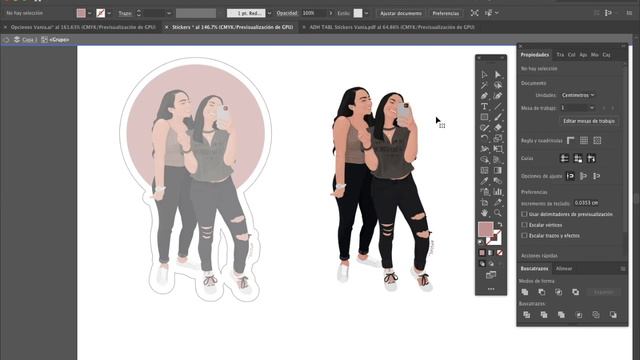Select the Shape Builder tool
The image size is (640, 360).
click(484, 160)
